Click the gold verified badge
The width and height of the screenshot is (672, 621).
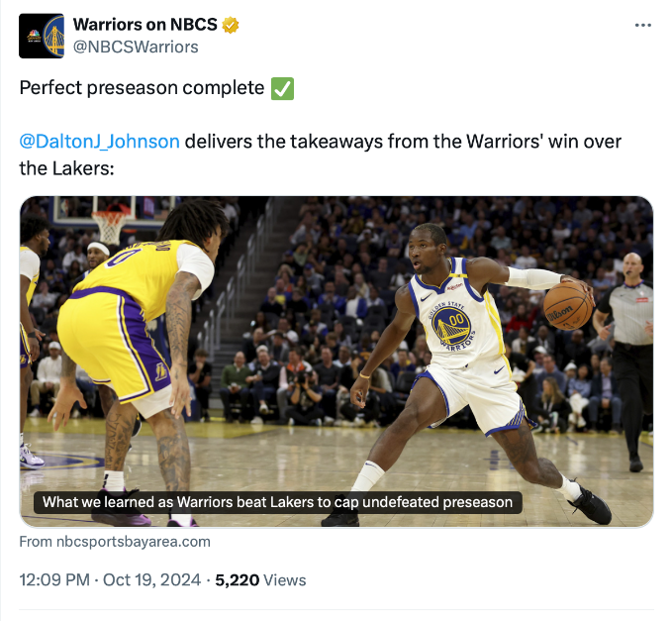click(x=229, y=25)
